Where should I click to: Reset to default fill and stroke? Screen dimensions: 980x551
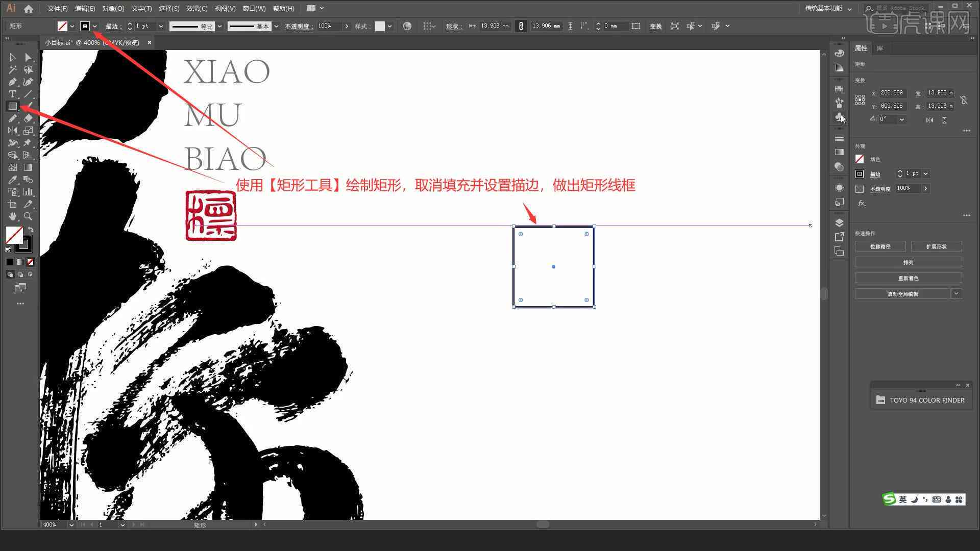8,250
